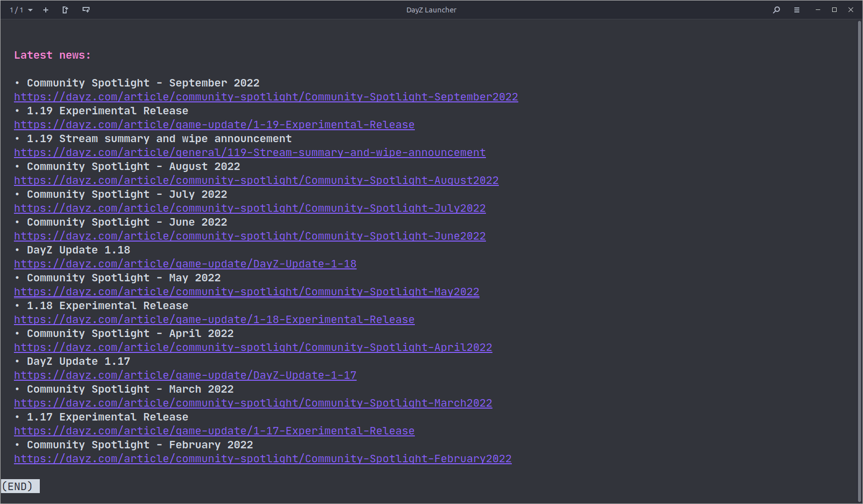Viewport: 863px width, 504px height.
Task: Open Community-Spotlight-August2022 link
Action: coord(256,180)
